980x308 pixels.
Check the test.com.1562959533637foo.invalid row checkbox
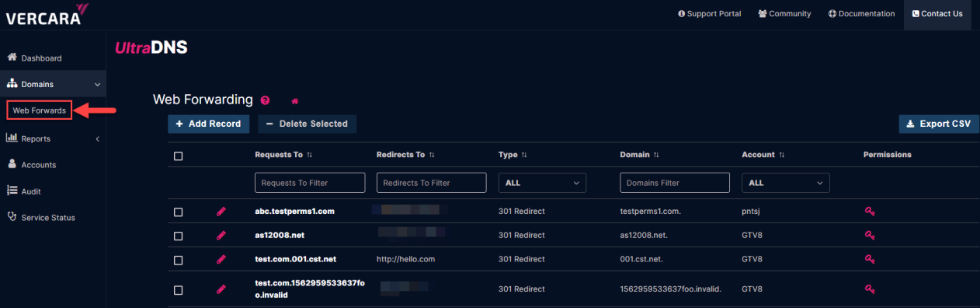click(179, 289)
